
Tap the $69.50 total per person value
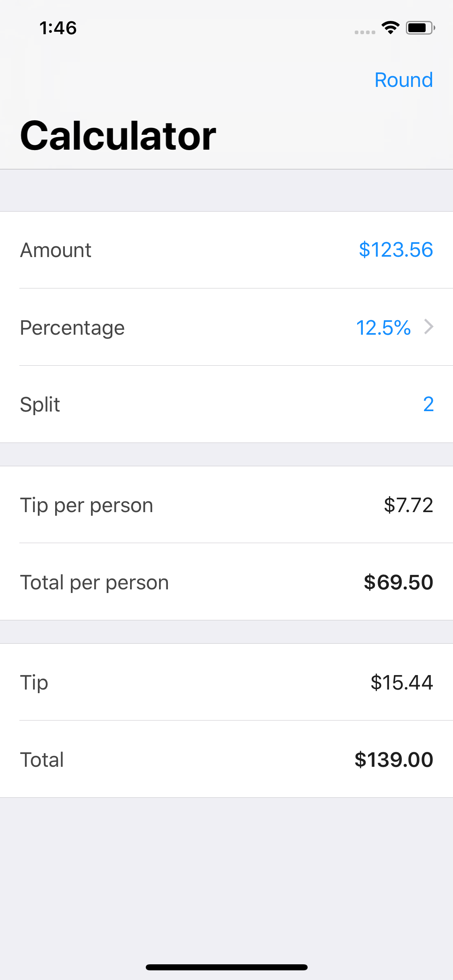398,582
